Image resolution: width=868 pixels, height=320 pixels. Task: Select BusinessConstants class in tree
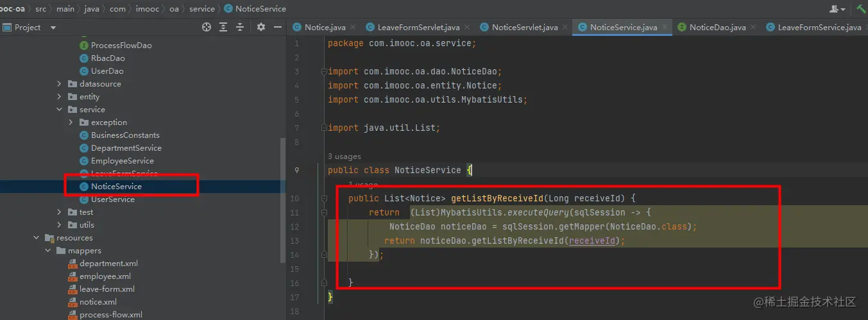pos(125,135)
